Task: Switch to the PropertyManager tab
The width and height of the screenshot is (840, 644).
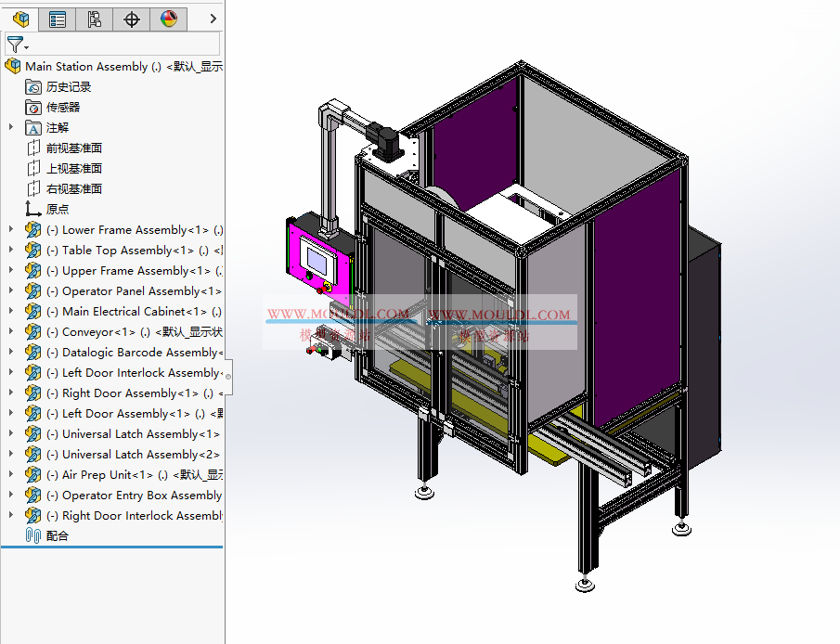Action: 57,19
